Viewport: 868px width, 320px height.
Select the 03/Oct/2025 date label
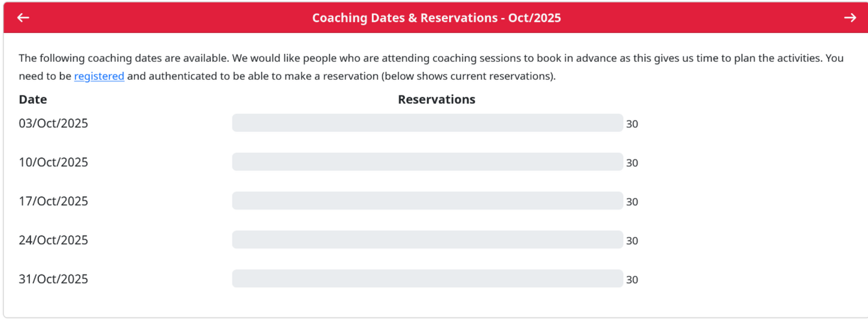pos(53,123)
